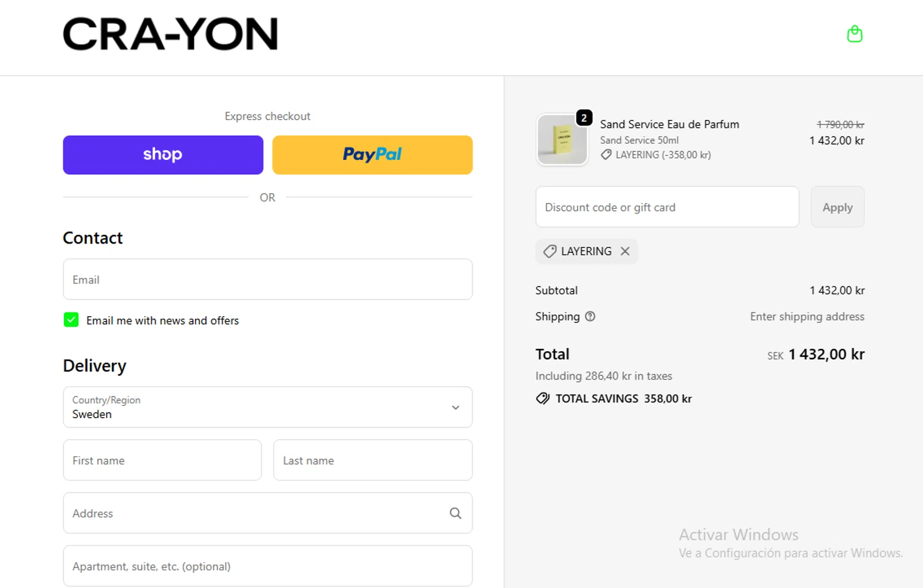This screenshot has height=588, width=923.
Task: Open the green shopping bag cart icon
Action: pos(854,34)
